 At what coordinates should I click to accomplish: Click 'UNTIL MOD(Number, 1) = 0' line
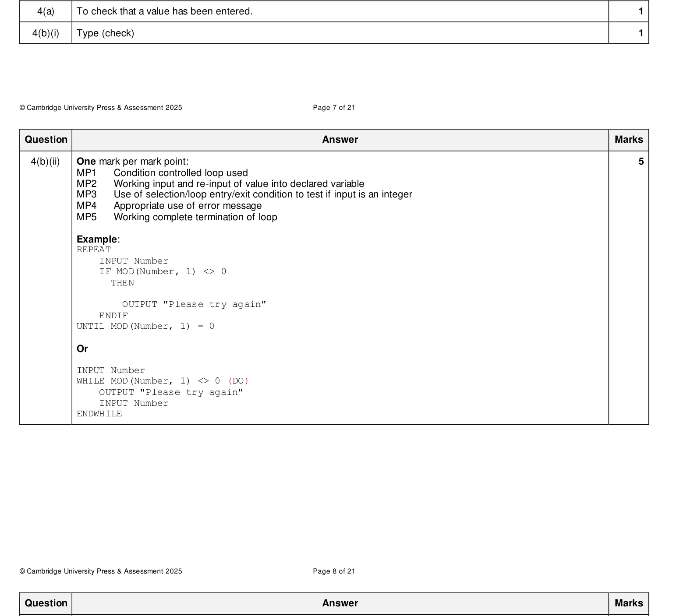pyautogui.click(x=145, y=326)
